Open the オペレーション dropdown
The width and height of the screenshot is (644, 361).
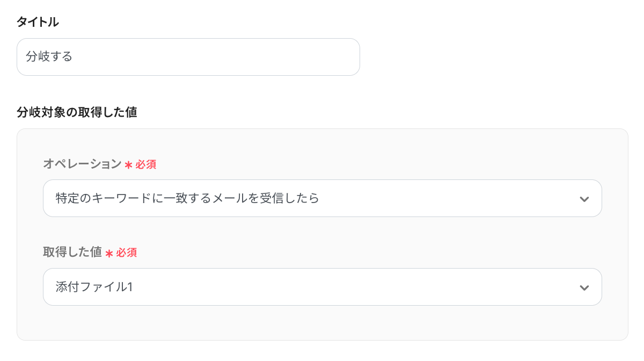point(322,198)
